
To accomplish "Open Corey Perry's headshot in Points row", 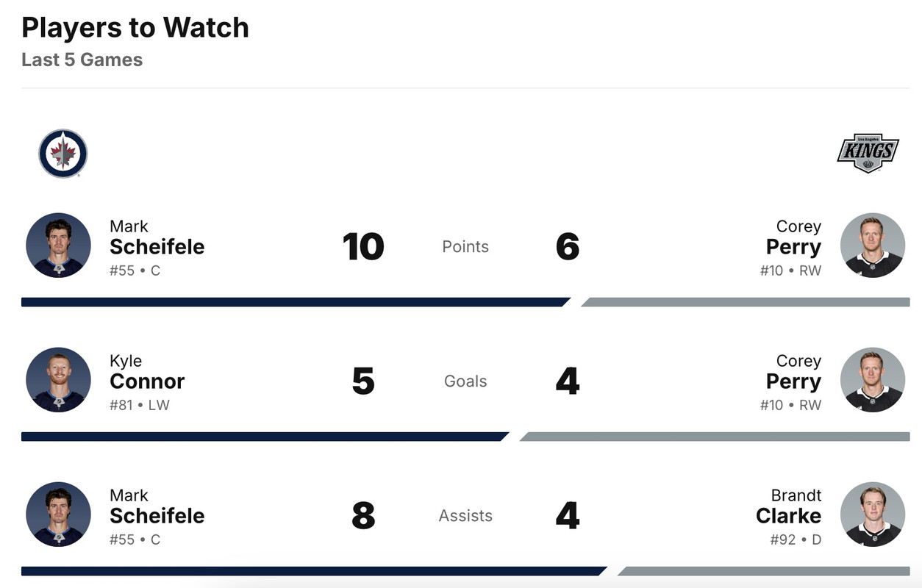I will point(872,245).
